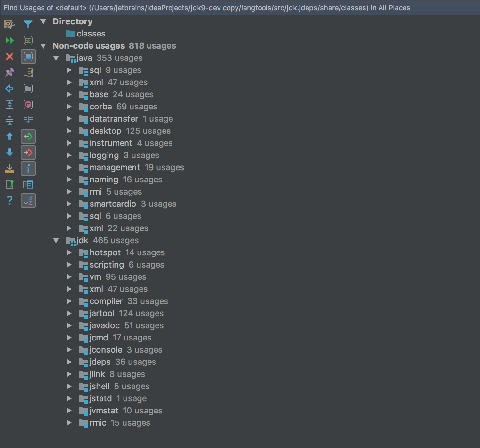Click the rmic module folder icon

(83, 423)
